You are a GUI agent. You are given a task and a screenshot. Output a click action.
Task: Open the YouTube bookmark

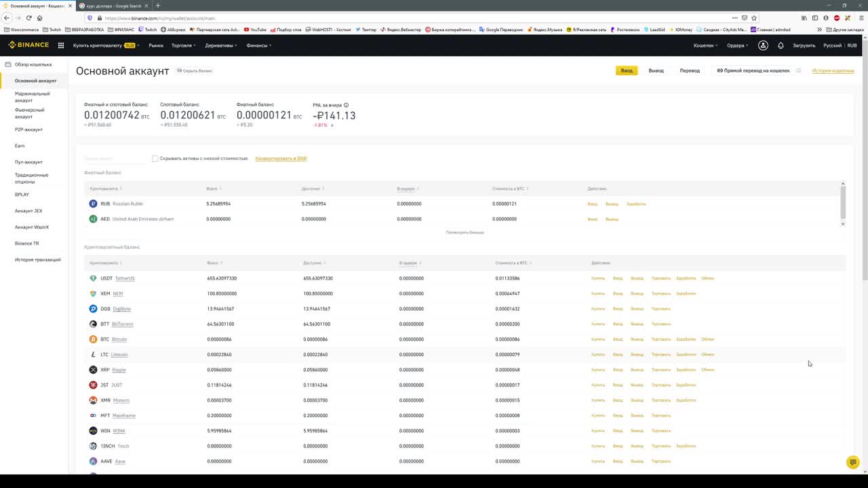point(255,30)
